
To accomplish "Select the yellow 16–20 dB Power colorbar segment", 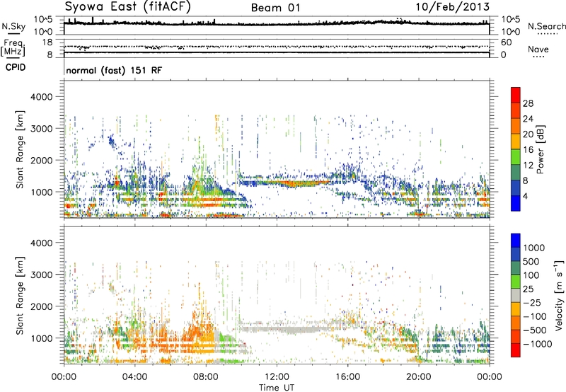I will click(516, 142).
